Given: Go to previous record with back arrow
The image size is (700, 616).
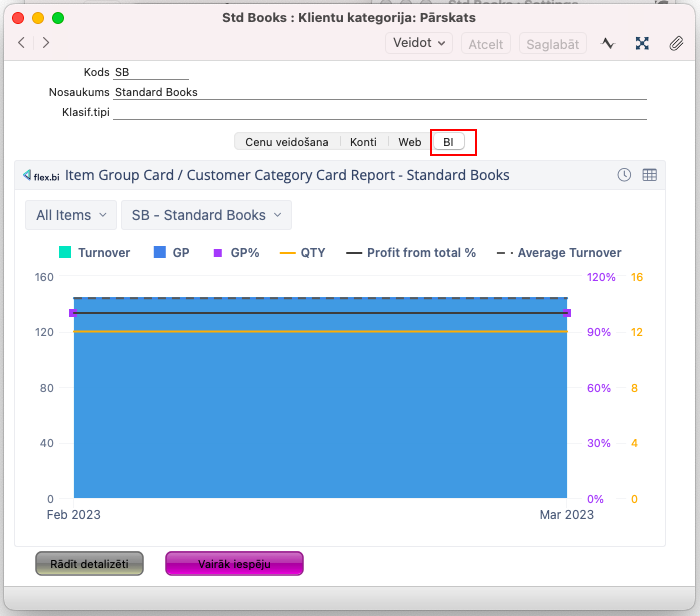Looking at the screenshot, I should point(22,43).
